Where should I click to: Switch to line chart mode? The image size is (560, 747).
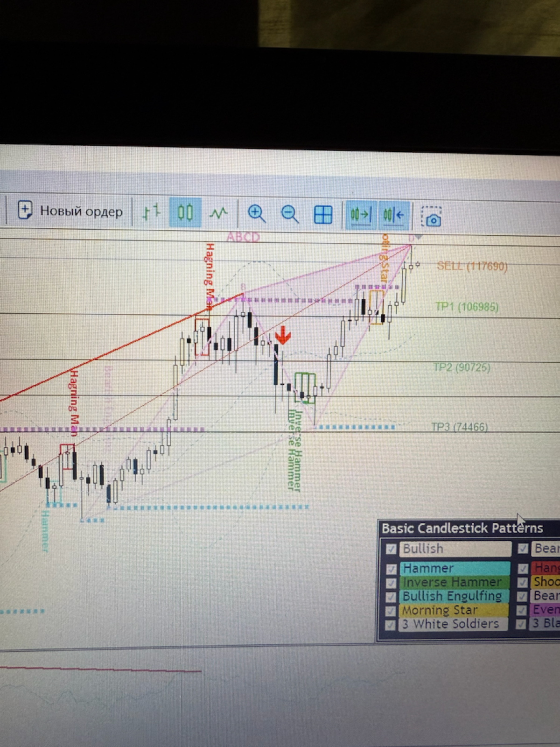218,214
